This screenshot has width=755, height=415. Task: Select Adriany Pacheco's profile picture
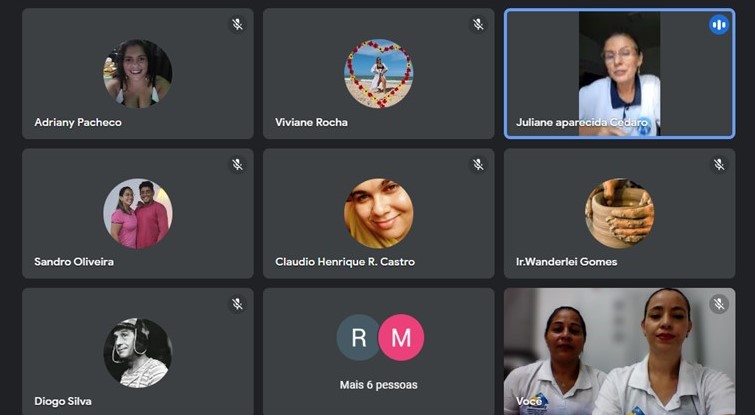(138, 74)
